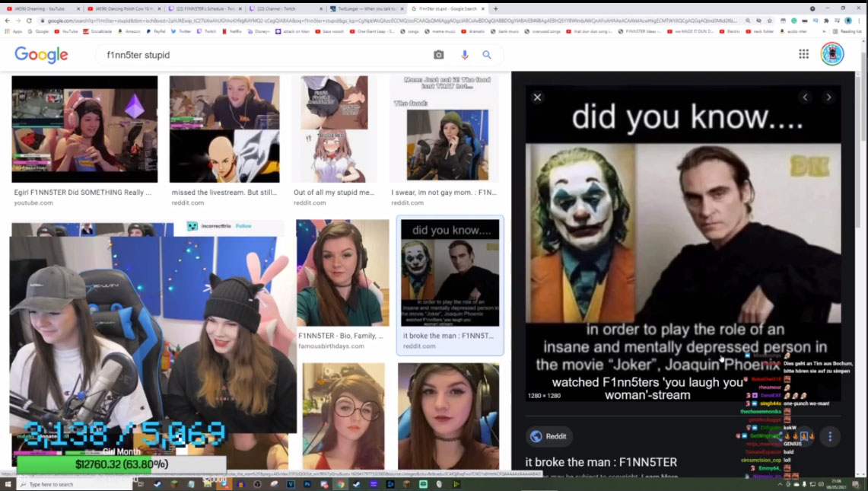Click the taskbar 'Type here to search' box
The height and width of the screenshot is (491, 868).
point(75,484)
